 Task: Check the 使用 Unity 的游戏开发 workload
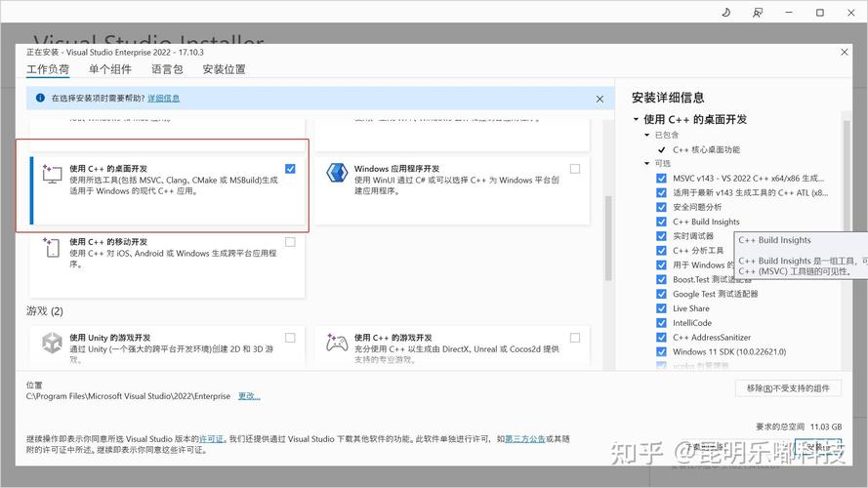pos(290,338)
